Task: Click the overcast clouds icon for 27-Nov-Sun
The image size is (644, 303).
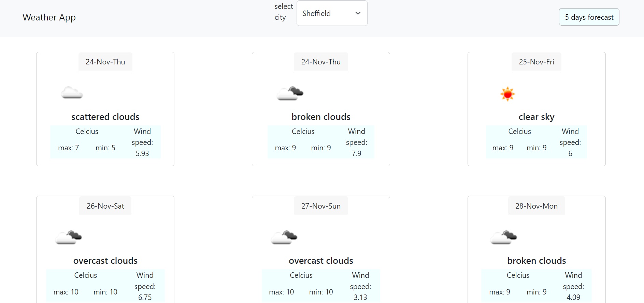Action: (x=284, y=237)
